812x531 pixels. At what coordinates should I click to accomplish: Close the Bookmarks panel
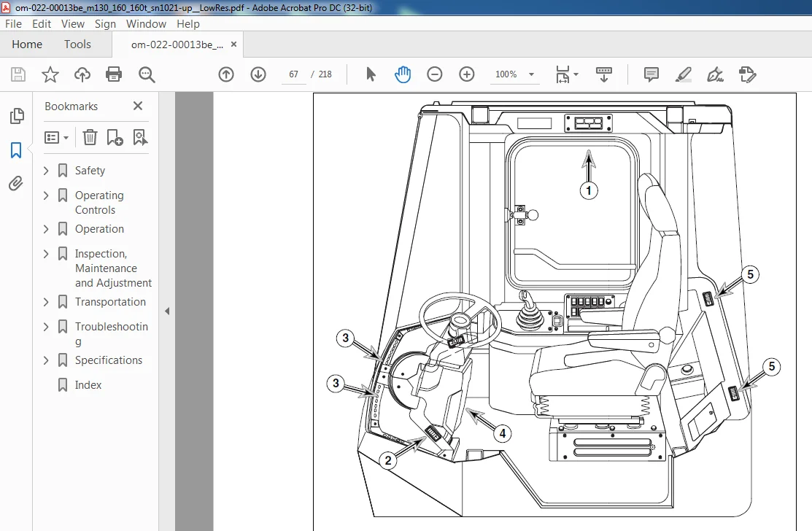138,106
